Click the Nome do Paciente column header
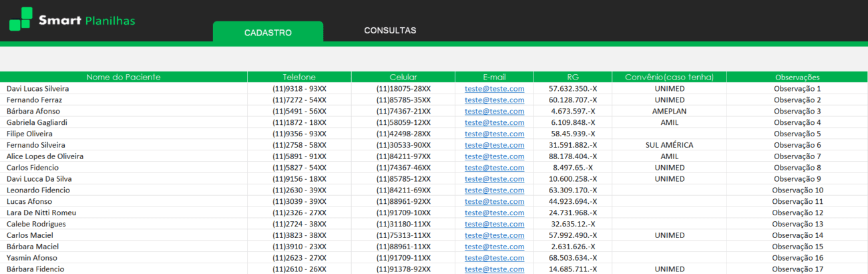Image resolution: width=868 pixels, height=274 pixels. pos(124,77)
